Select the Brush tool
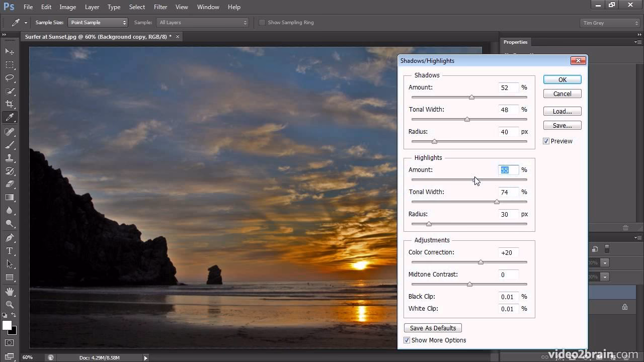This screenshot has width=644, height=362. coord(10,144)
